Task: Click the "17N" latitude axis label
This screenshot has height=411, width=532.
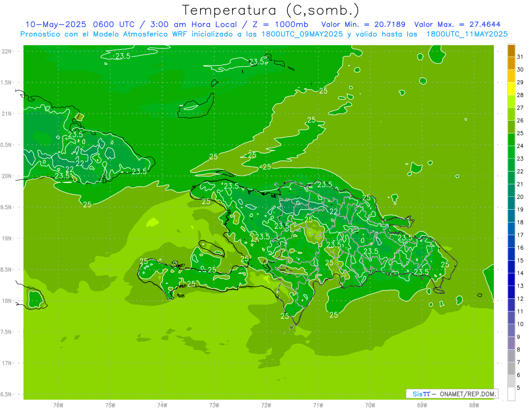Action: tap(7, 364)
